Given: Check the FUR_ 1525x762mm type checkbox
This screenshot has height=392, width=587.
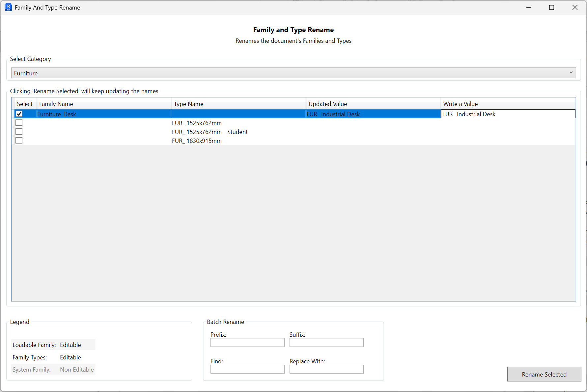Looking at the screenshot, I should pos(19,123).
